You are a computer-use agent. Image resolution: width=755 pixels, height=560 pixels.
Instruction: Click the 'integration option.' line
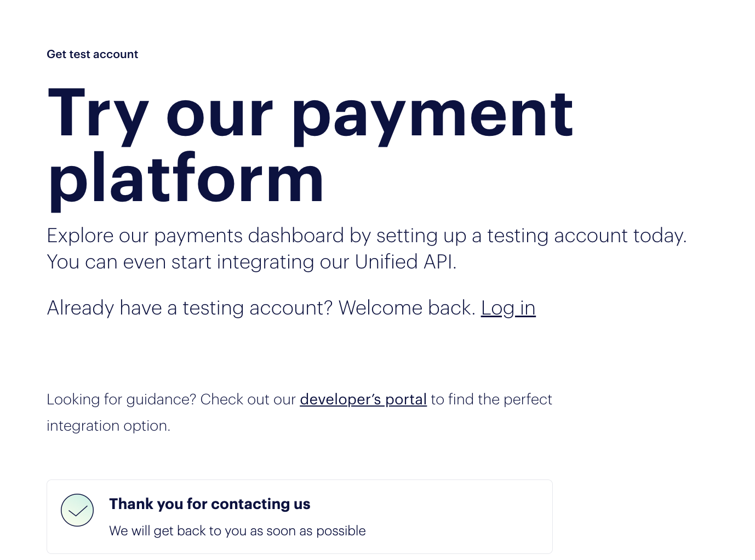(x=108, y=426)
